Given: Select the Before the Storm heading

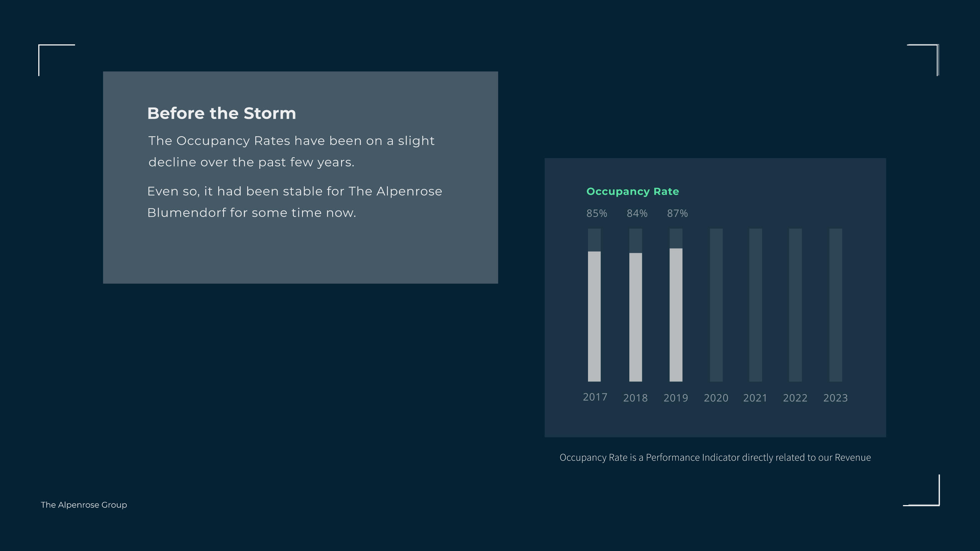Looking at the screenshot, I should pos(222,113).
